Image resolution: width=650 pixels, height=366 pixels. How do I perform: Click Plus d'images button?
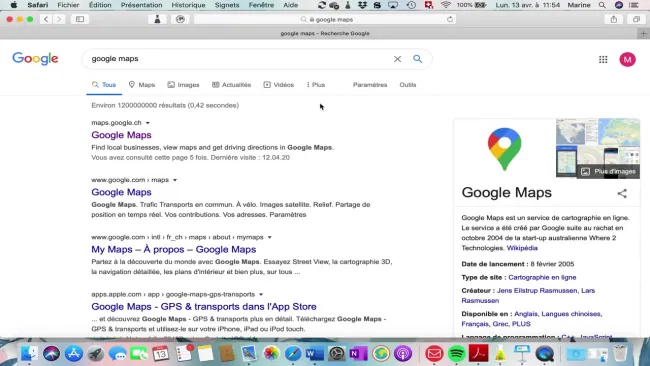tap(608, 171)
